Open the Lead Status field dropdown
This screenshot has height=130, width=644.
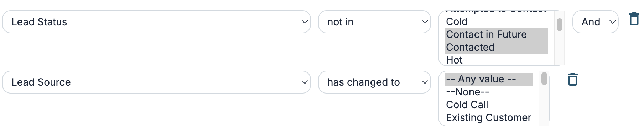tap(156, 22)
